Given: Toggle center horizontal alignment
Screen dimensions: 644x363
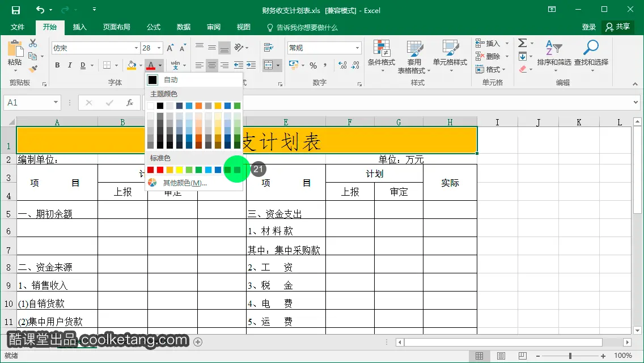Looking at the screenshot, I should (212, 65).
